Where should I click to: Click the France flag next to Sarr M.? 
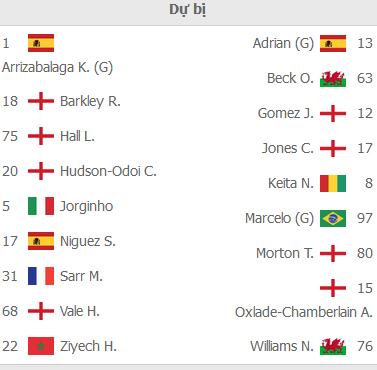click(x=41, y=276)
